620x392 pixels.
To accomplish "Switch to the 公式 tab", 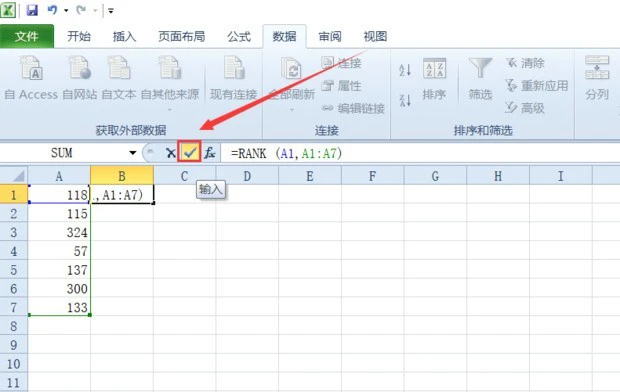I will (238, 36).
